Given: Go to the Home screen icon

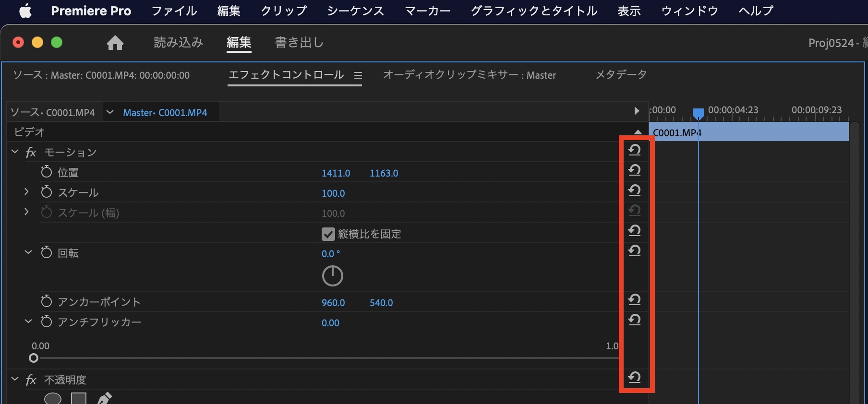Looking at the screenshot, I should pos(115,43).
